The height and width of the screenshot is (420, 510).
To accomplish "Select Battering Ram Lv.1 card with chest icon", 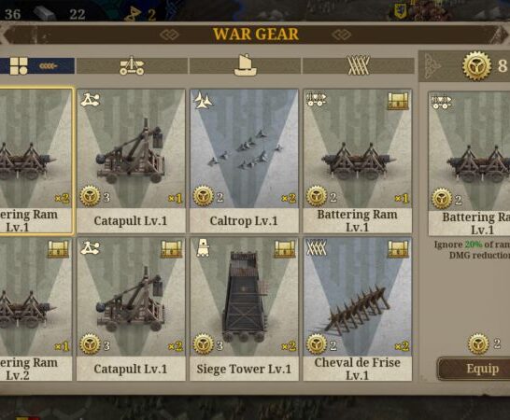I will [x=358, y=161].
